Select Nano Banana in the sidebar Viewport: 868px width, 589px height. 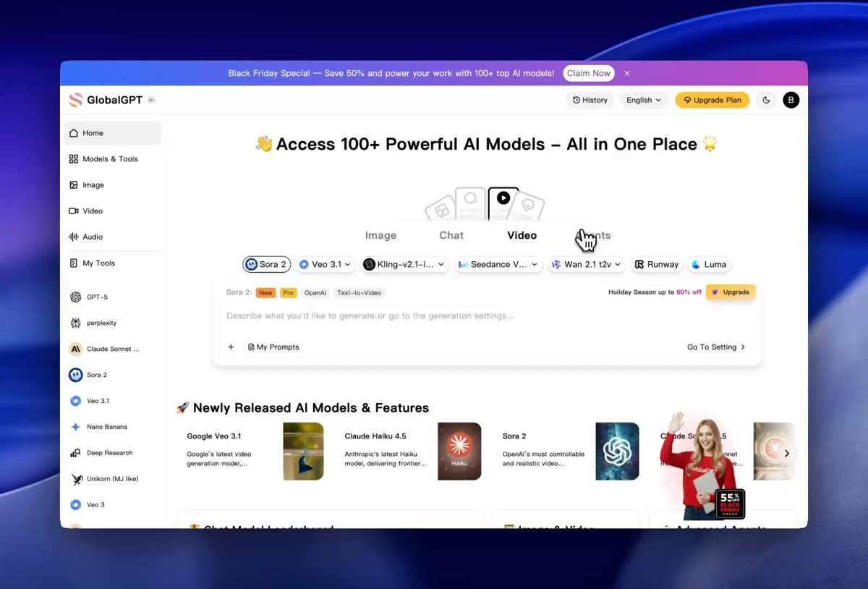tap(113, 427)
